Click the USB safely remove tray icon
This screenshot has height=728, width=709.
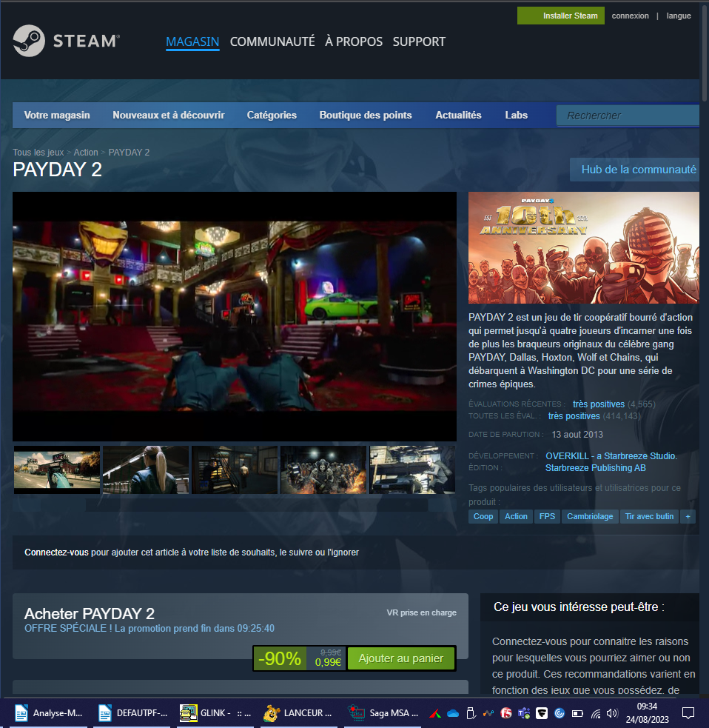point(471,713)
